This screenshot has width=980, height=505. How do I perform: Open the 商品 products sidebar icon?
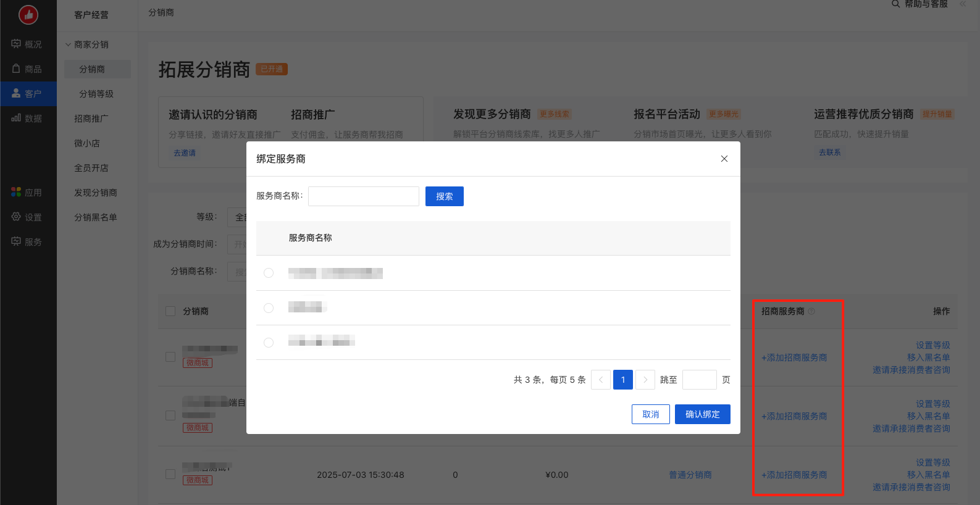[x=17, y=69]
